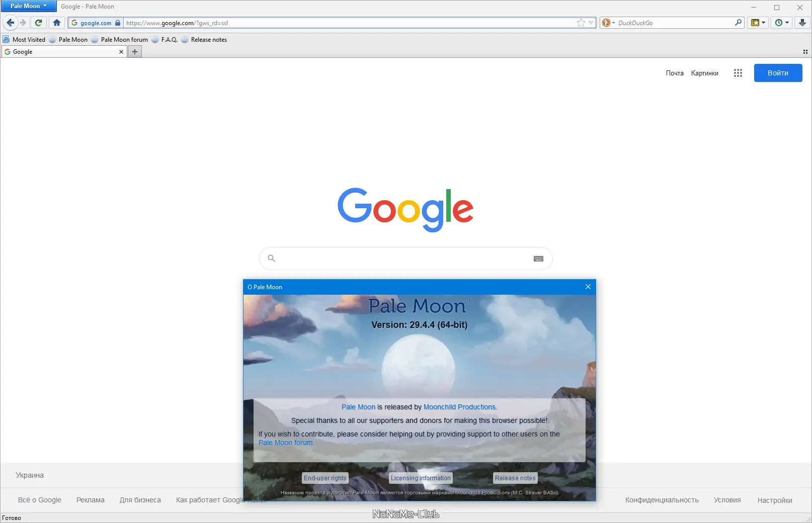Reload the current page
Image resolution: width=812 pixels, height=523 pixels.
pos(39,23)
